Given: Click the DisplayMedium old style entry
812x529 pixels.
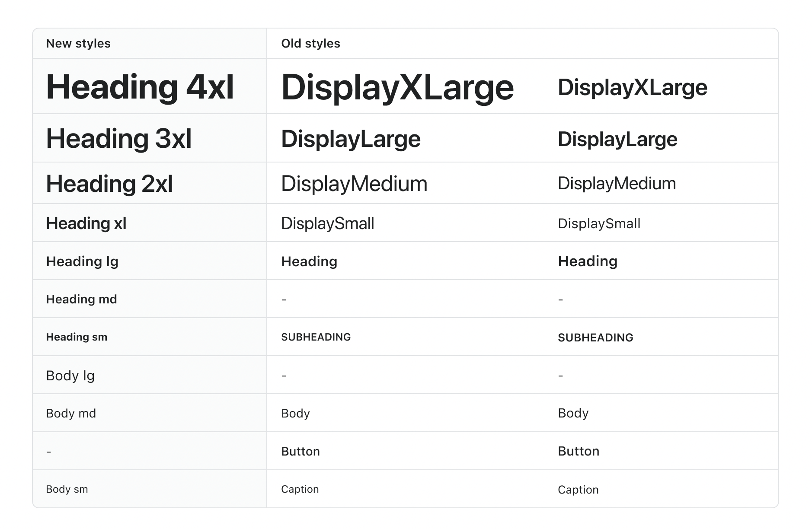Looking at the screenshot, I should tap(354, 183).
